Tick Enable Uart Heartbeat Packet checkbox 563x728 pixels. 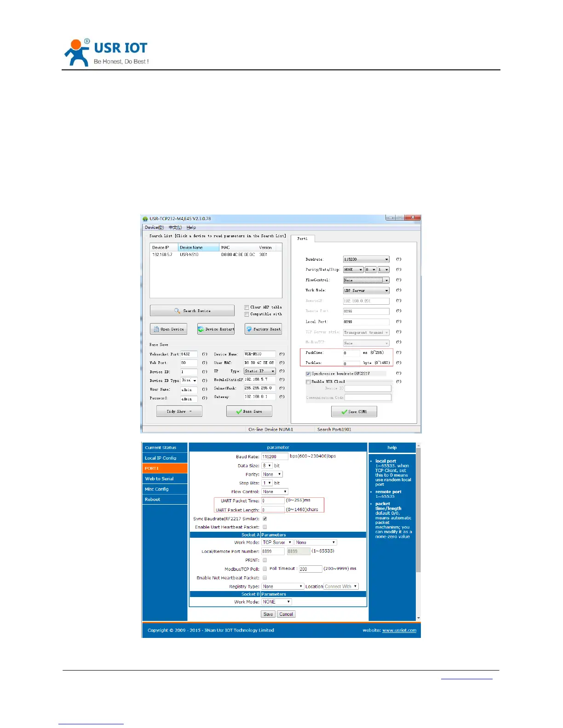[264, 527]
